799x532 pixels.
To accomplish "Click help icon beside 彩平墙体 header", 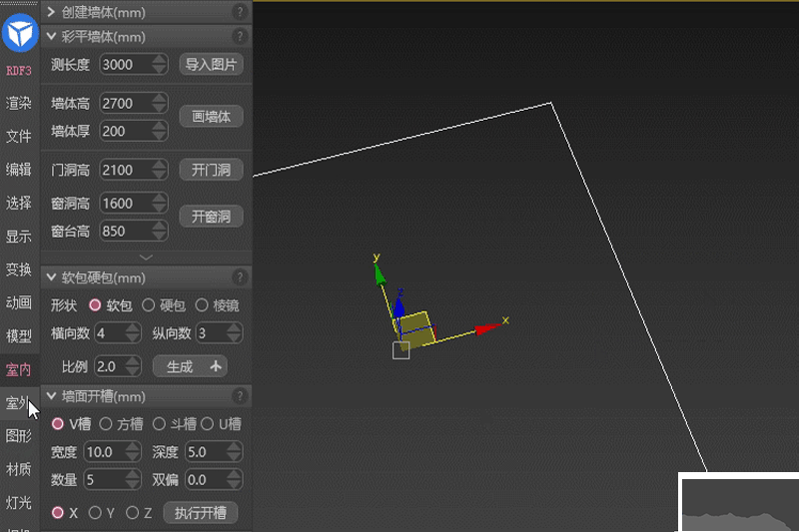I will pos(240,37).
